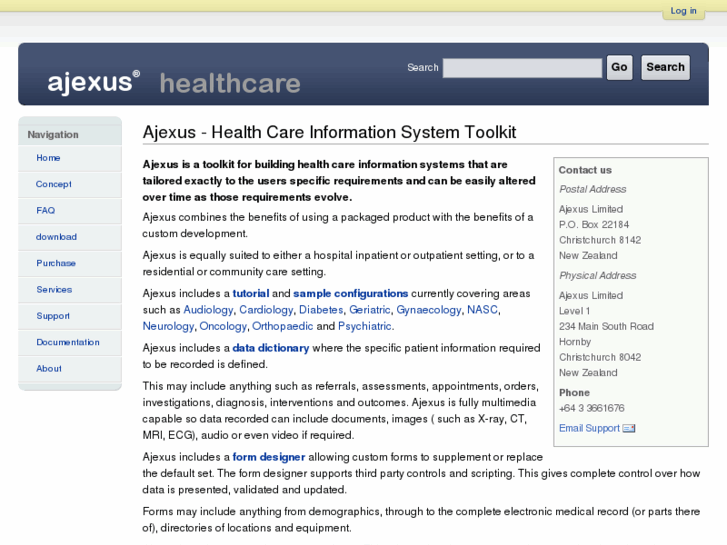The width and height of the screenshot is (727, 545).
Task: Open Purchase in the navigation menu
Action: click(x=56, y=263)
